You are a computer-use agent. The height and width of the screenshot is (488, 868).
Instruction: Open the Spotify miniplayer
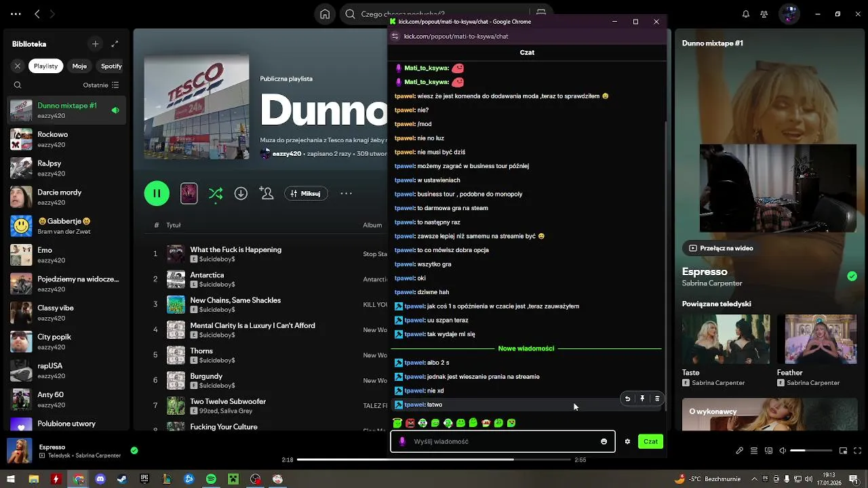[x=844, y=451]
